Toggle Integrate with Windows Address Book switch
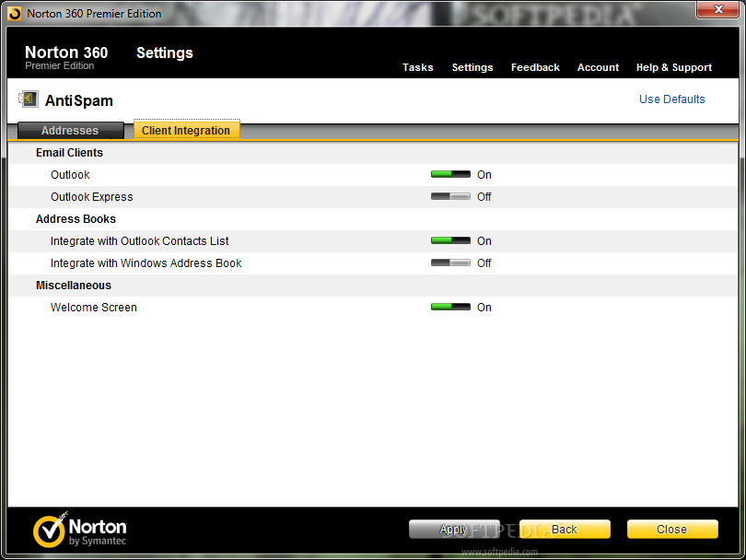The height and width of the screenshot is (560, 746). click(x=450, y=263)
